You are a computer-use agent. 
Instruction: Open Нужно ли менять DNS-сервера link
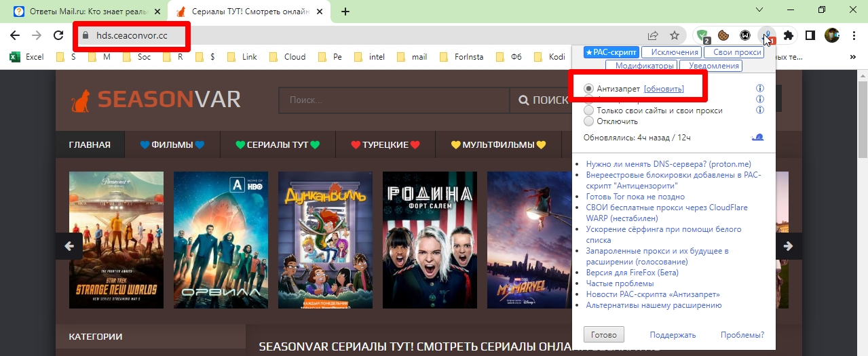[668, 163]
